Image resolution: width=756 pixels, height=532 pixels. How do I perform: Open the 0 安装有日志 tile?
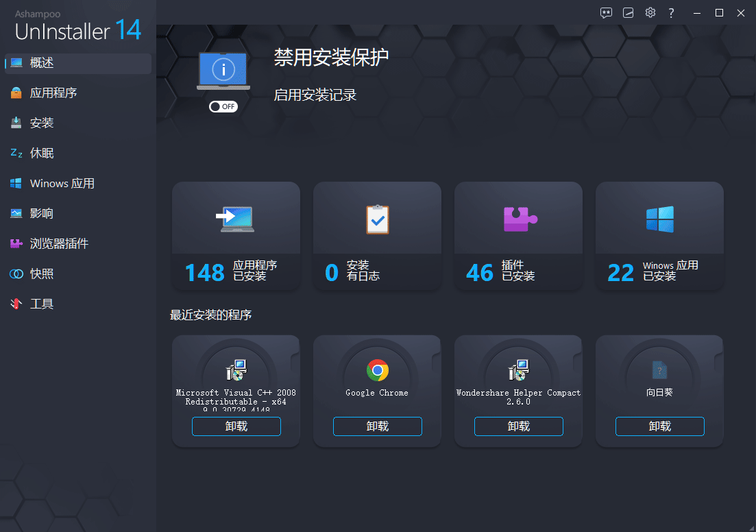click(x=378, y=236)
